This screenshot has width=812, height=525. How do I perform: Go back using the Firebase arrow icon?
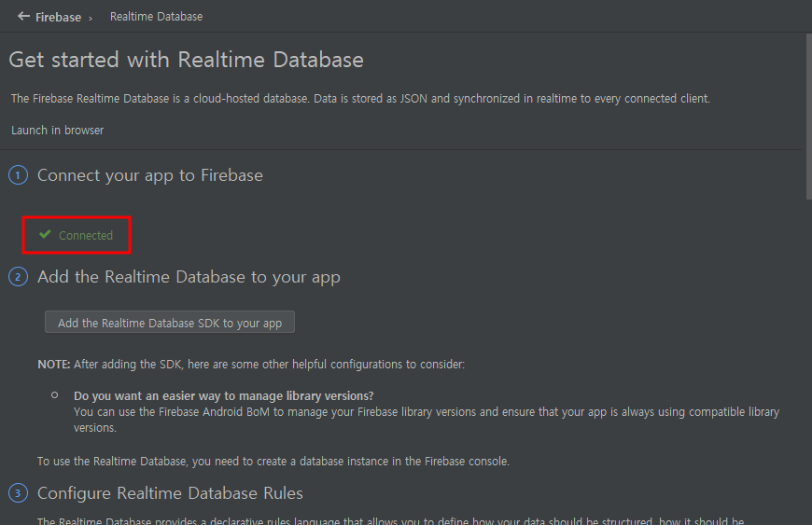(x=23, y=17)
